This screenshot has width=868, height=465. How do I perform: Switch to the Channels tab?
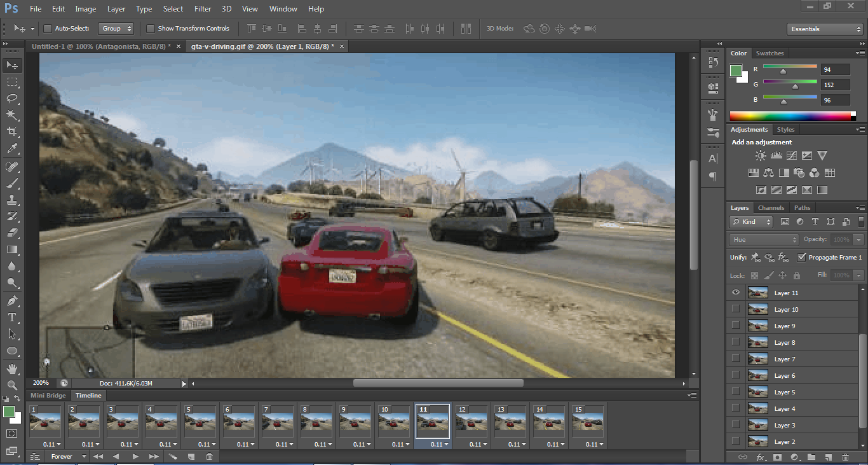pyautogui.click(x=771, y=208)
